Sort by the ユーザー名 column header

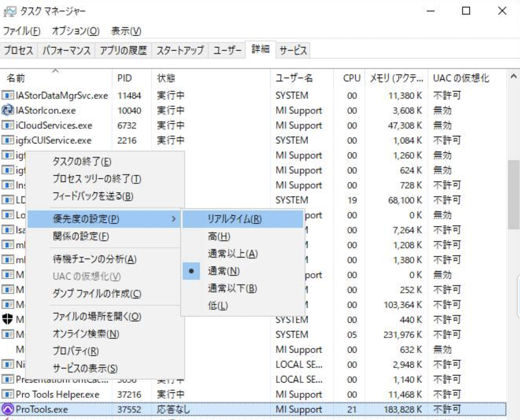pyautogui.click(x=302, y=78)
